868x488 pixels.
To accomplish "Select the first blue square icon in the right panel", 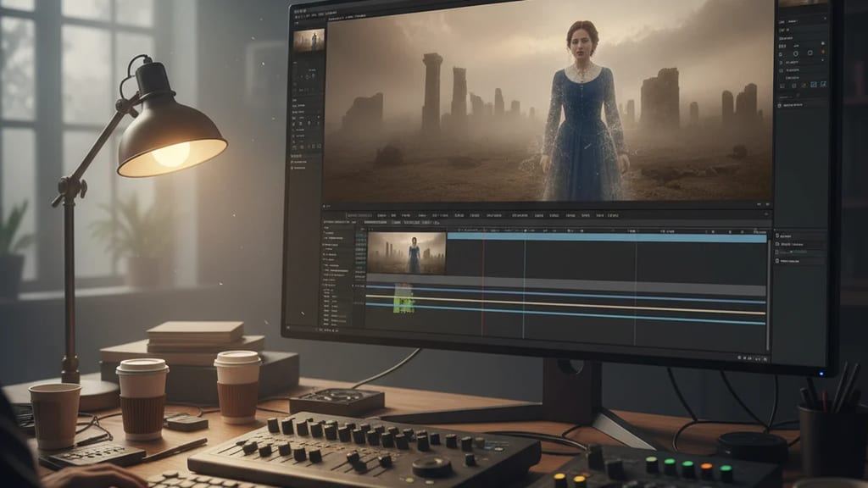I will (x=814, y=85).
